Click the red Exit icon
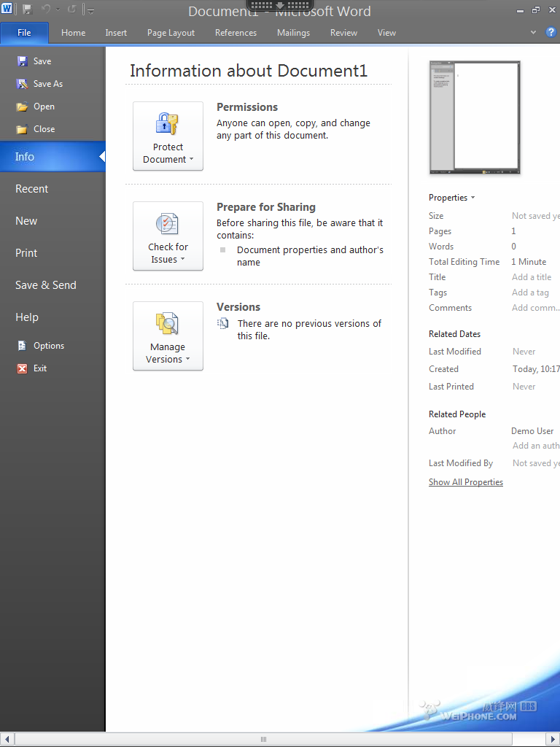The height and width of the screenshot is (747, 560). point(22,368)
